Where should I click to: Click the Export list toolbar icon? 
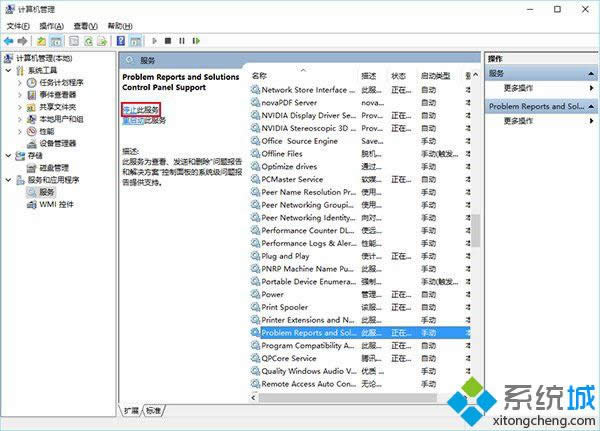click(102, 41)
